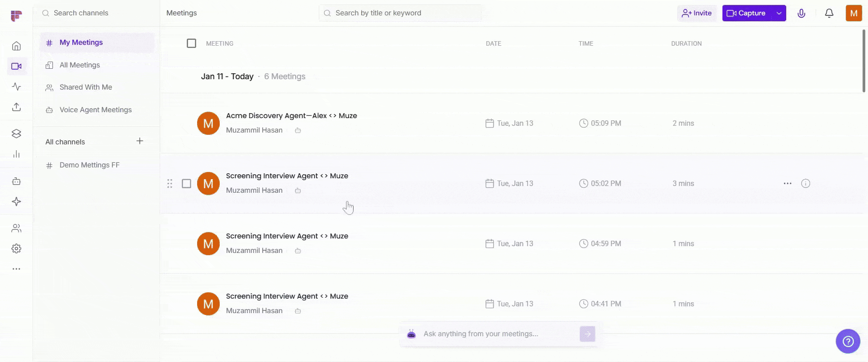Click the page's vertical scrollbar
The width and height of the screenshot is (868, 362).
863,61
